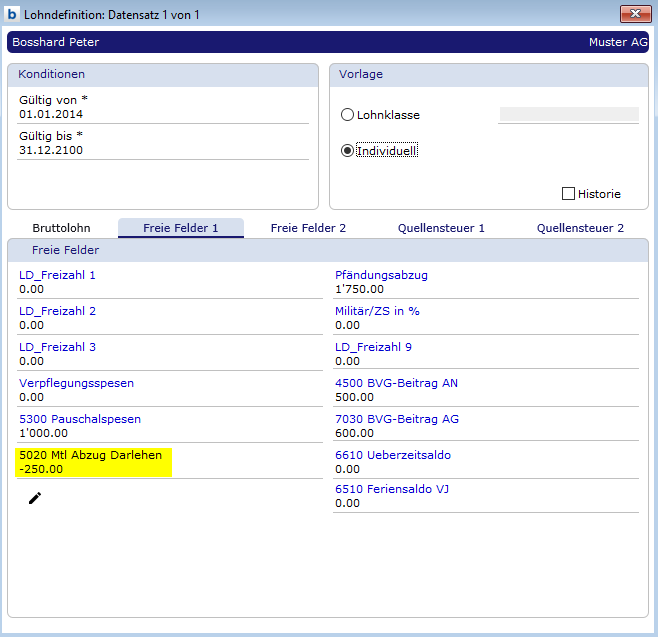Select the Lohnklasse radio button
Image resolution: width=658 pixels, height=637 pixels.
click(x=347, y=115)
